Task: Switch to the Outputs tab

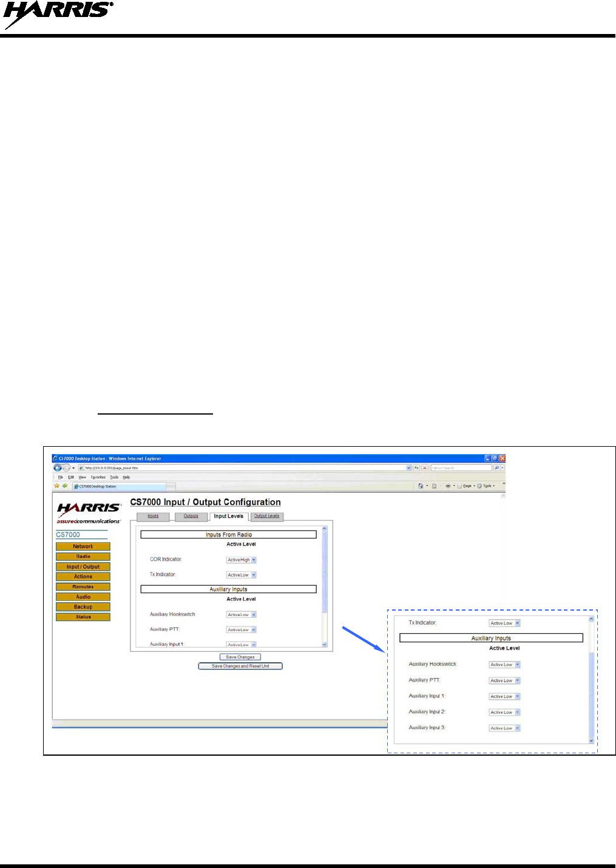Action: 191,517
